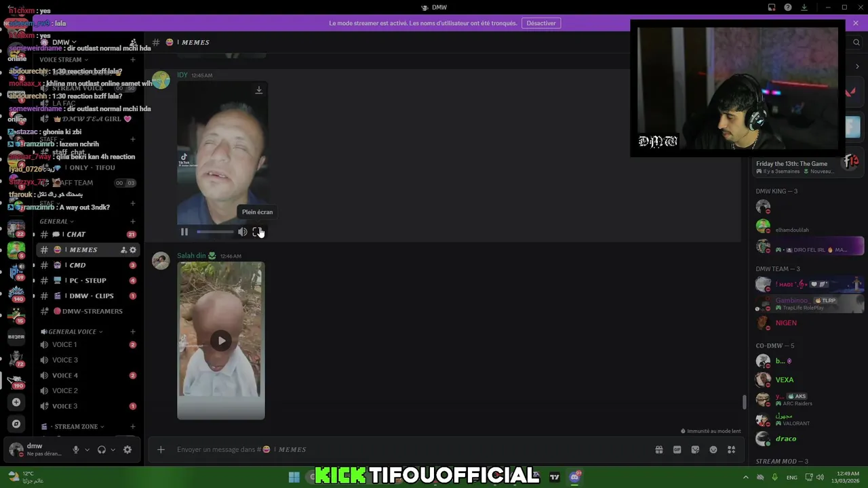Open the search magnifier icon

pyautogui.click(x=856, y=42)
